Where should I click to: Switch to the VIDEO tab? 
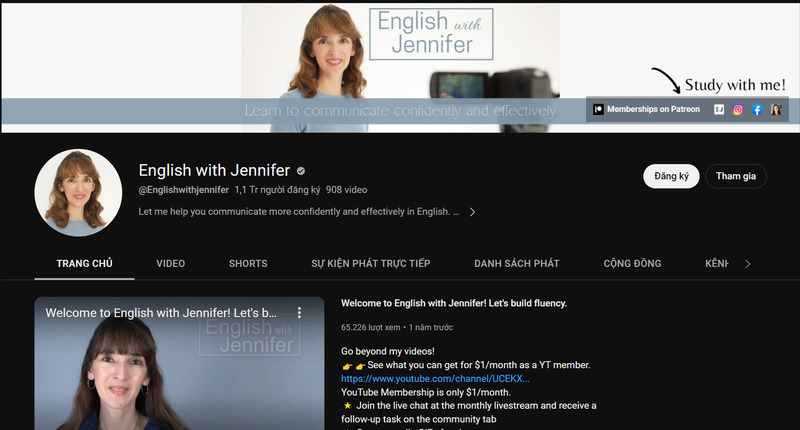170,263
